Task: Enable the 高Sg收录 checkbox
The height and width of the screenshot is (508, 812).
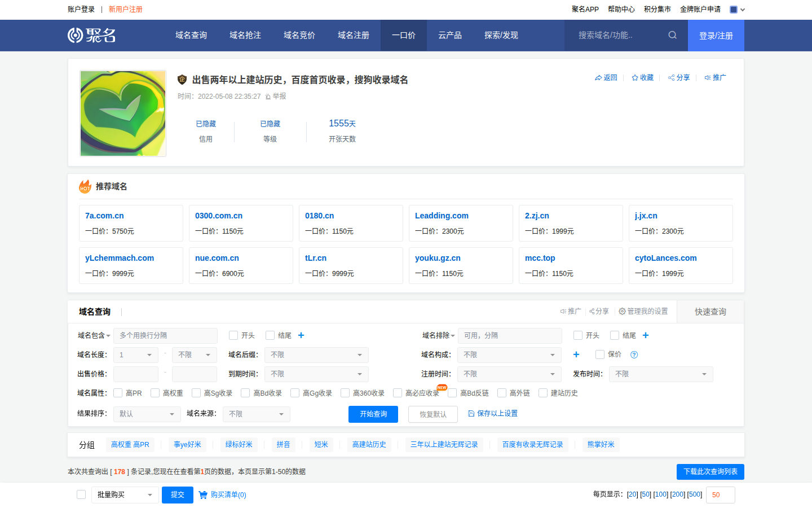Action: click(x=196, y=393)
